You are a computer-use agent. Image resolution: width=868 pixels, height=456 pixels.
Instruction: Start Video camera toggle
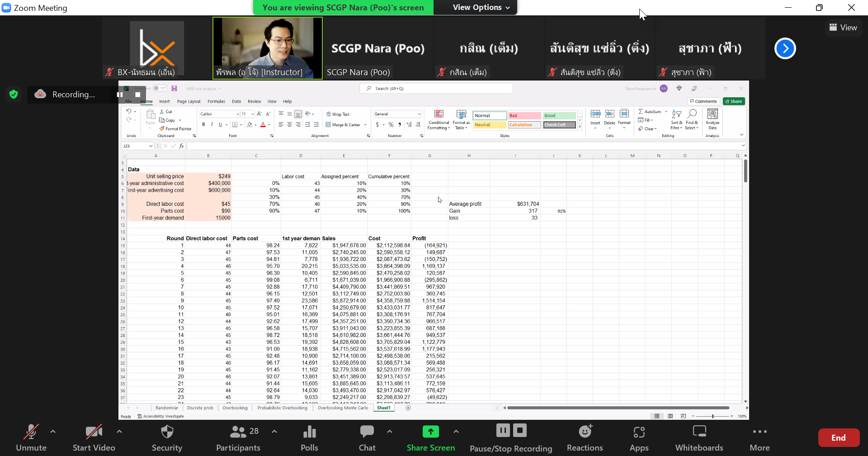(94, 432)
